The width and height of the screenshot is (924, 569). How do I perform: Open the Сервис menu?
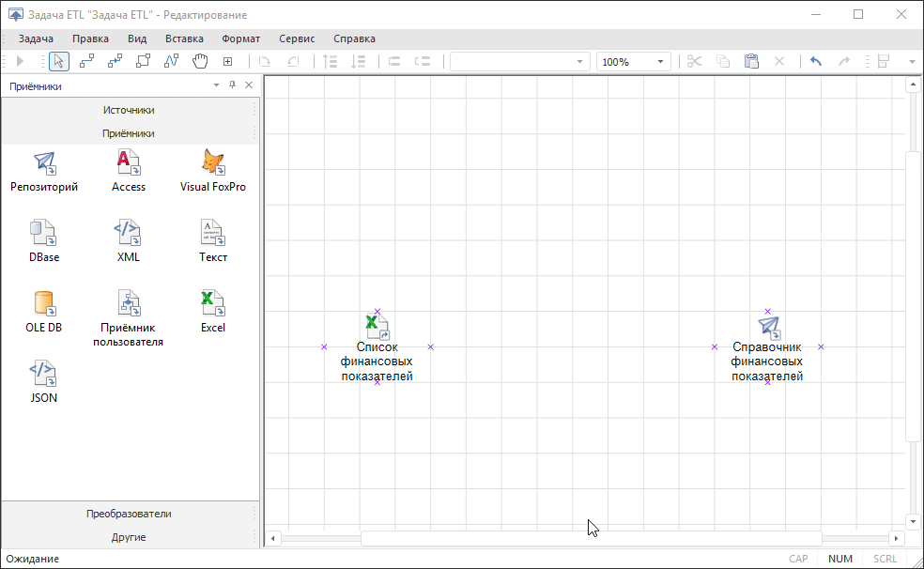pyautogui.click(x=297, y=38)
